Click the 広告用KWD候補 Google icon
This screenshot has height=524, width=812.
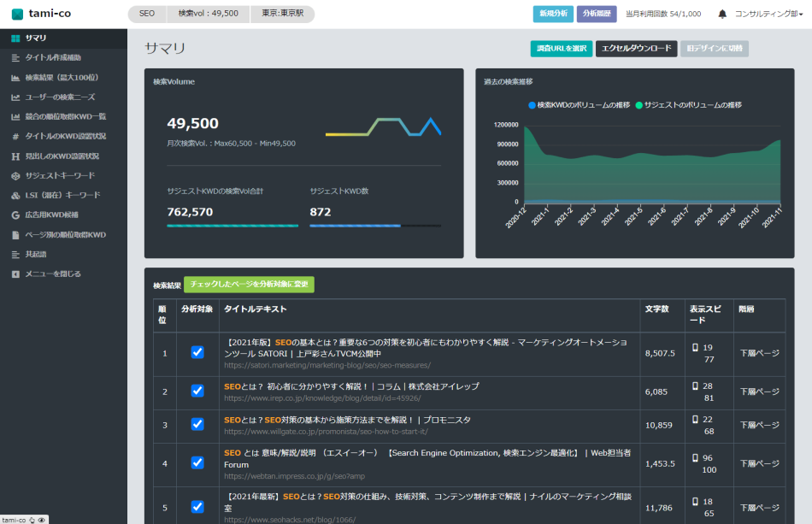click(x=15, y=215)
